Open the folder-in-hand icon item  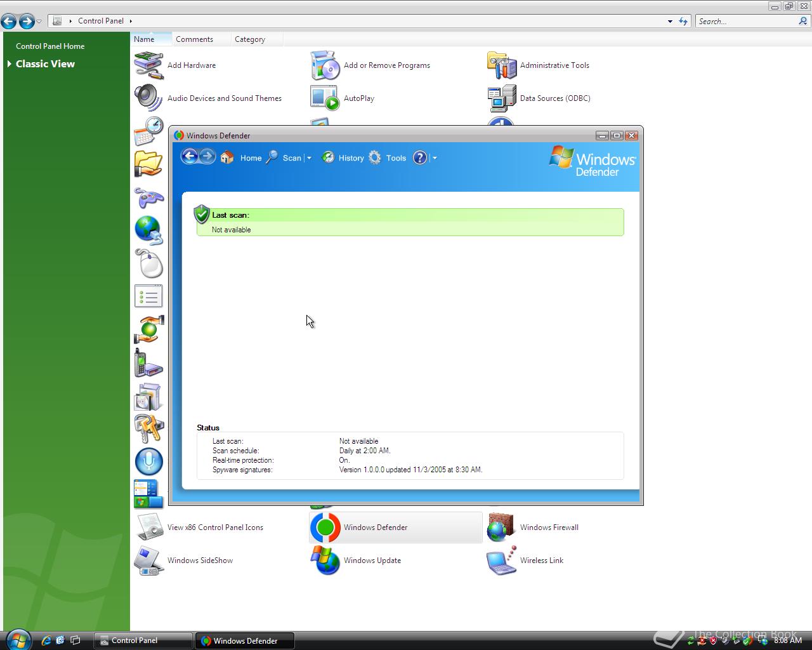(149, 164)
